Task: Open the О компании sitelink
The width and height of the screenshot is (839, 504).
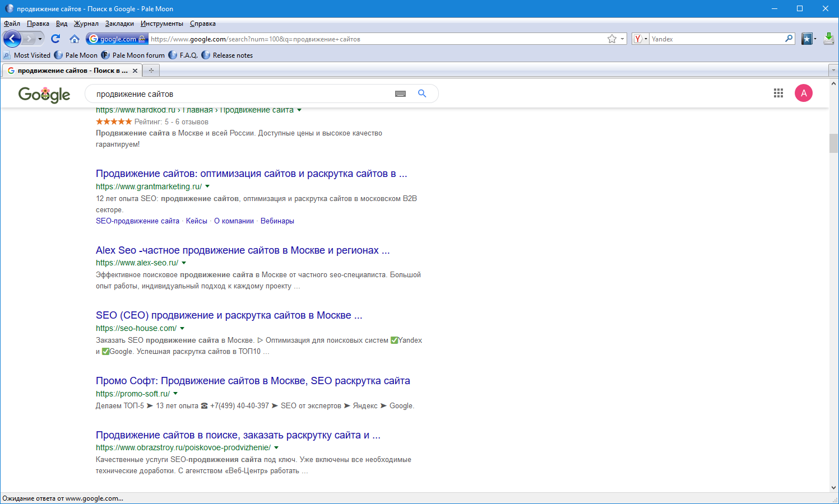Action: [x=234, y=221]
